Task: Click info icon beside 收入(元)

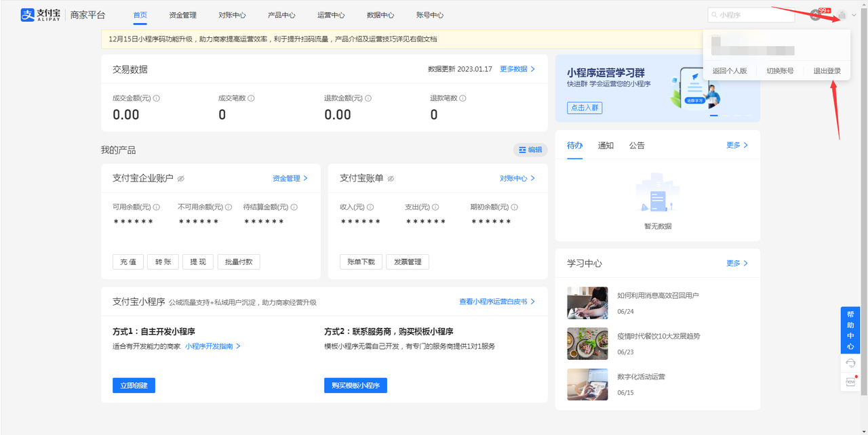Action: coord(370,207)
